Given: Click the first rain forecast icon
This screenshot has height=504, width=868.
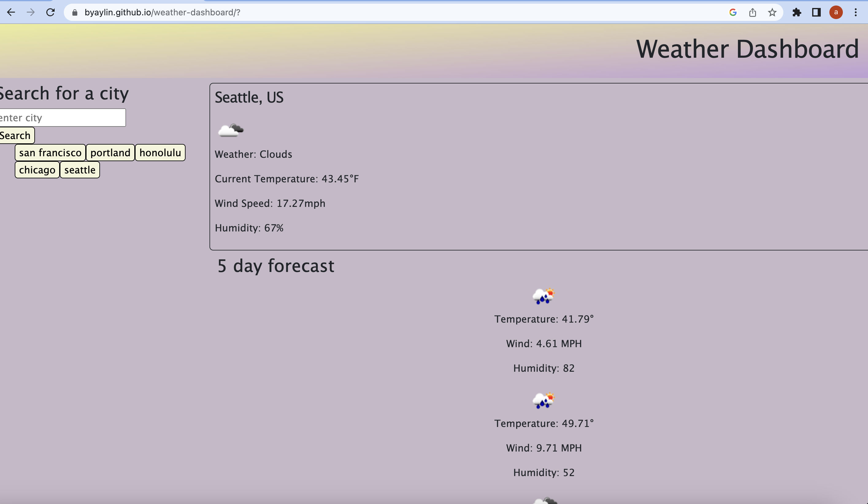Looking at the screenshot, I should 543,296.
